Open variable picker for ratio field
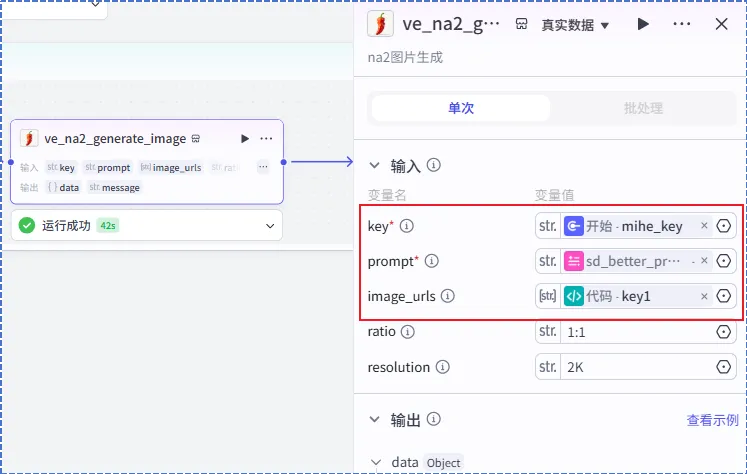Image resolution: width=747 pixels, height=474 pixels. (723, 332)
